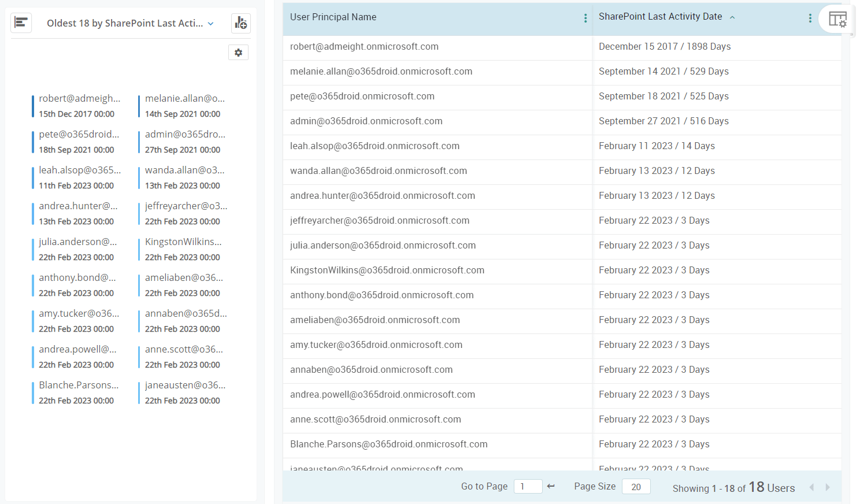Viewport: 860px width, 504px height.
Task: Click the go-to-page arrow icon
Action: click(x=551, y=486)
